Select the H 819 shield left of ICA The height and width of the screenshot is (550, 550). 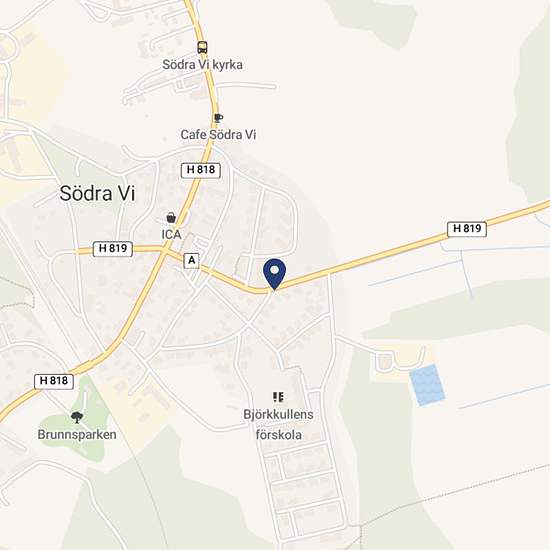pos(113,249)
